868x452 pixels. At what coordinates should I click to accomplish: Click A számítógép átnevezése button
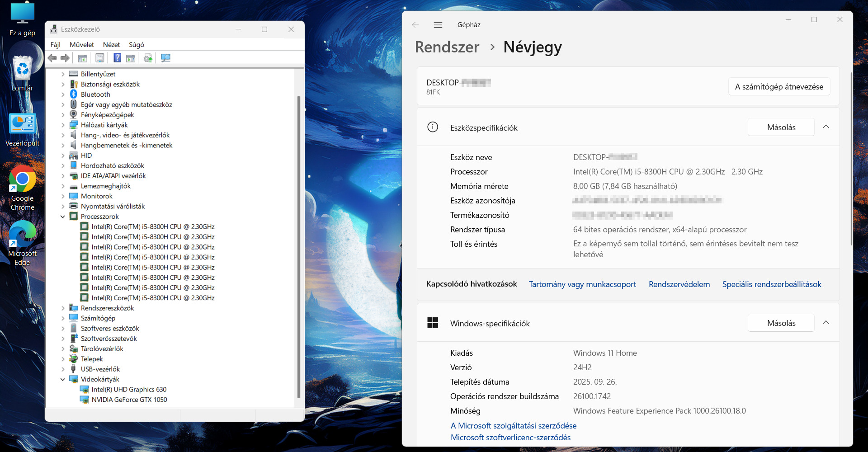(779, 87)
